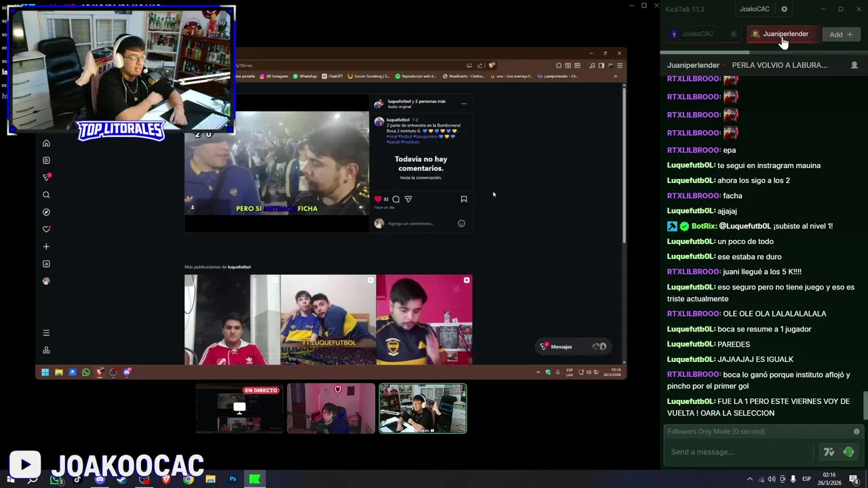Open Instagram Reels icon in sidebar
The width and height of the screenshot is (868, 488).
[x=46, y=161]
